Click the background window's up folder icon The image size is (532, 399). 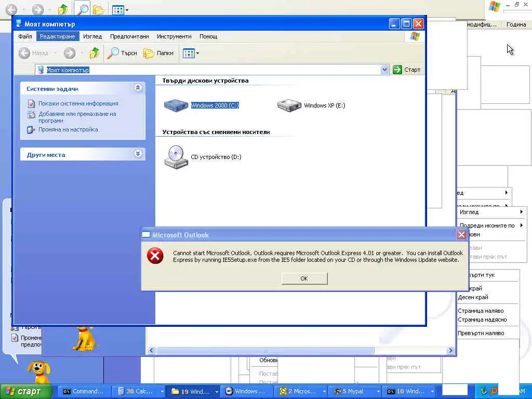point(63,9)
